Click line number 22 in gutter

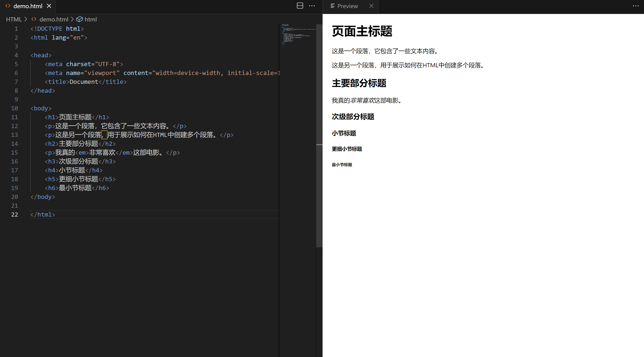pyautogui.click(x=14, y=214)
